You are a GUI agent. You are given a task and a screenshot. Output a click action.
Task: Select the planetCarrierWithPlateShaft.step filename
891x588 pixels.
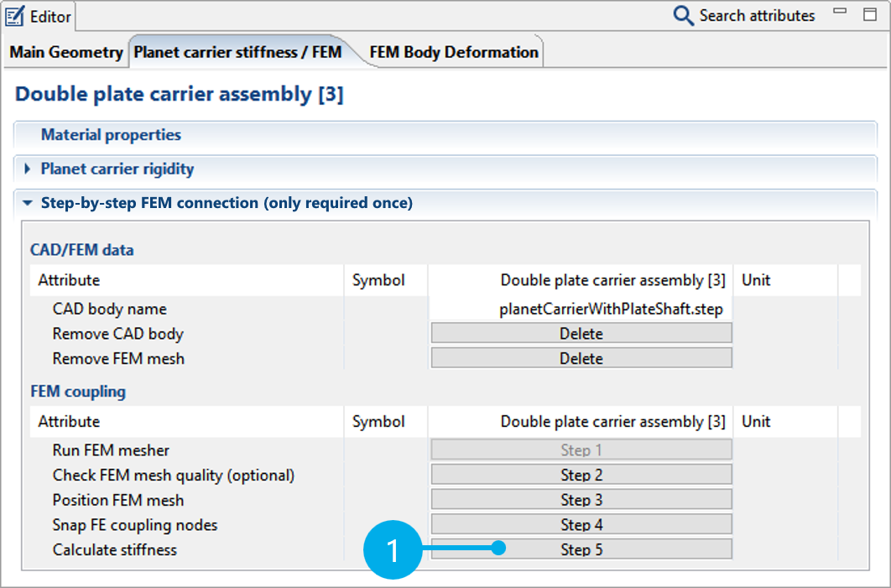612,309
